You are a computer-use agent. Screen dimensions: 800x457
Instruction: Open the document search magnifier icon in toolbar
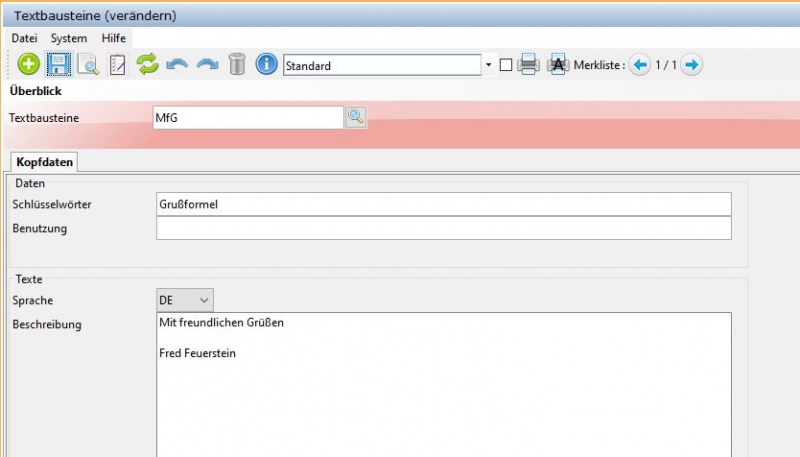89,65
